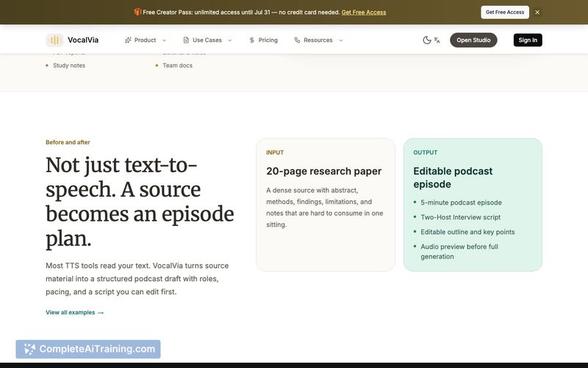Open the language translate icon

coord(437,40)
